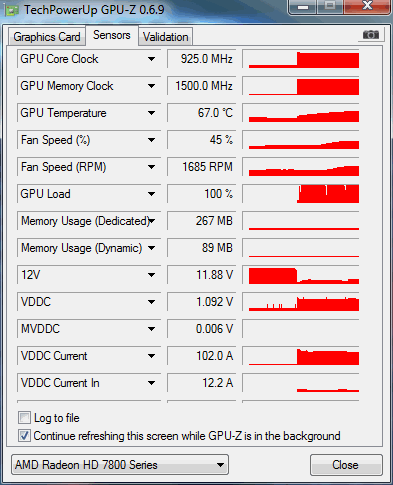Switch to the Graphics Card tab

pos(47,37)
